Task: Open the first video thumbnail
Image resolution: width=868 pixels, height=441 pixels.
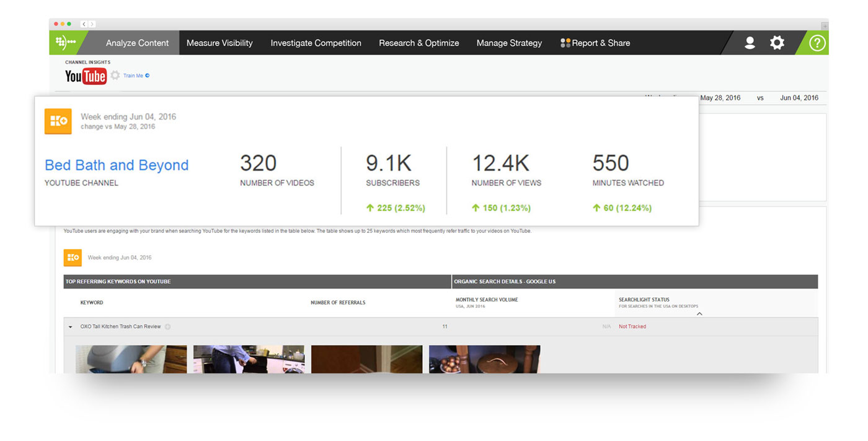Action: coord(131,359)
